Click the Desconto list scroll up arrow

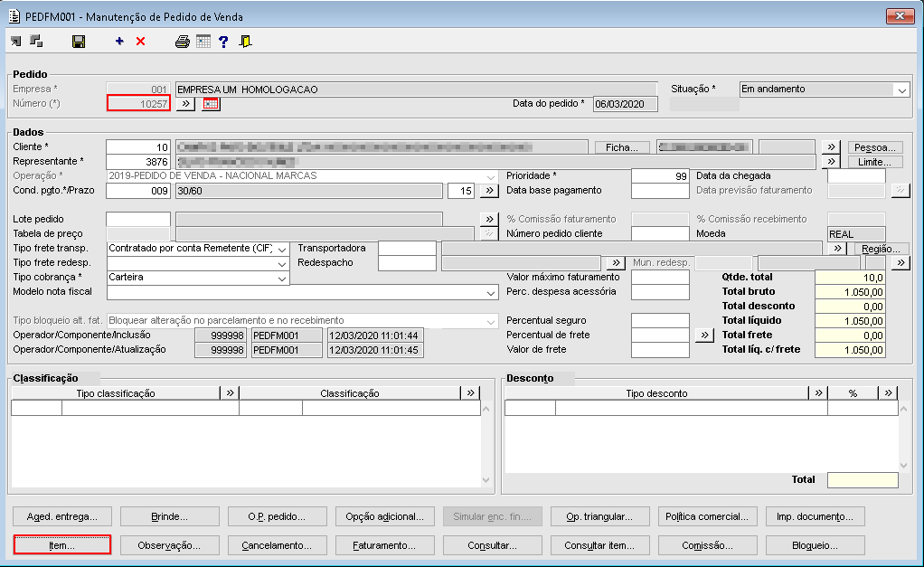coord(903,409)
